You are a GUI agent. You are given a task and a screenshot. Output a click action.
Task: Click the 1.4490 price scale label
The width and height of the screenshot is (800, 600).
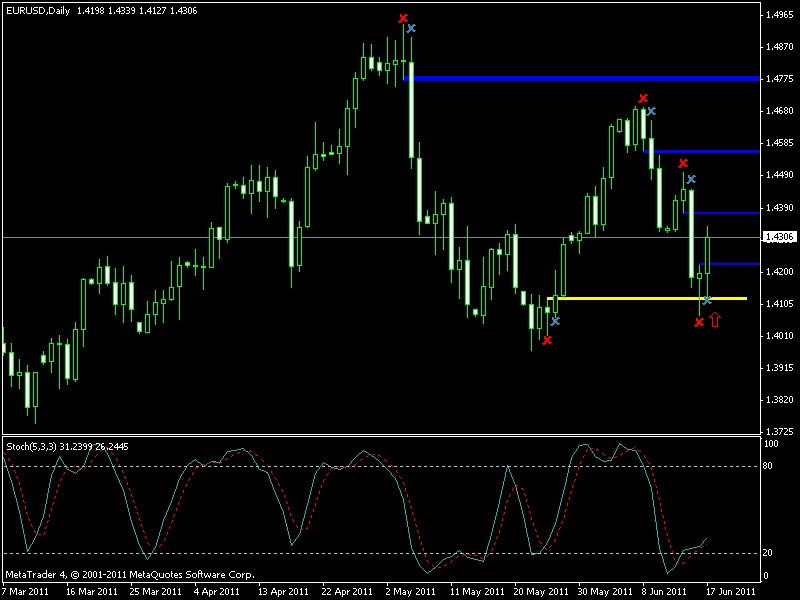tap(780, 175)
